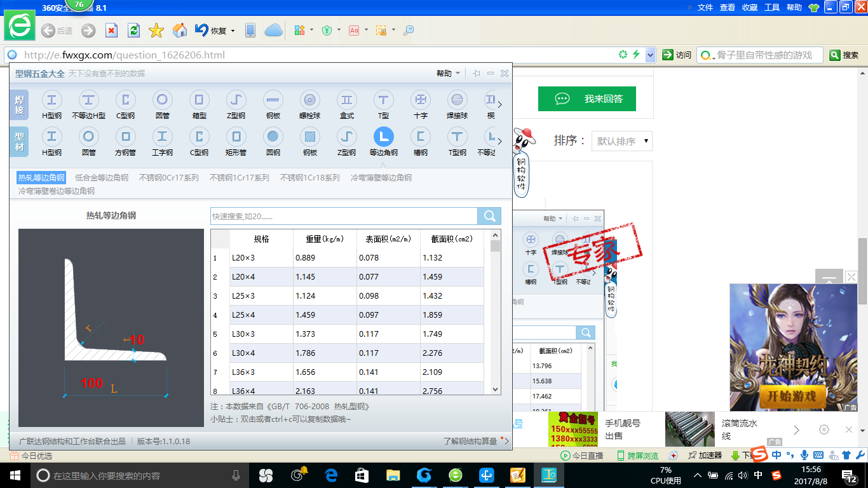
Task: Select the T型钢 profile icon
Action: [457, 137]
